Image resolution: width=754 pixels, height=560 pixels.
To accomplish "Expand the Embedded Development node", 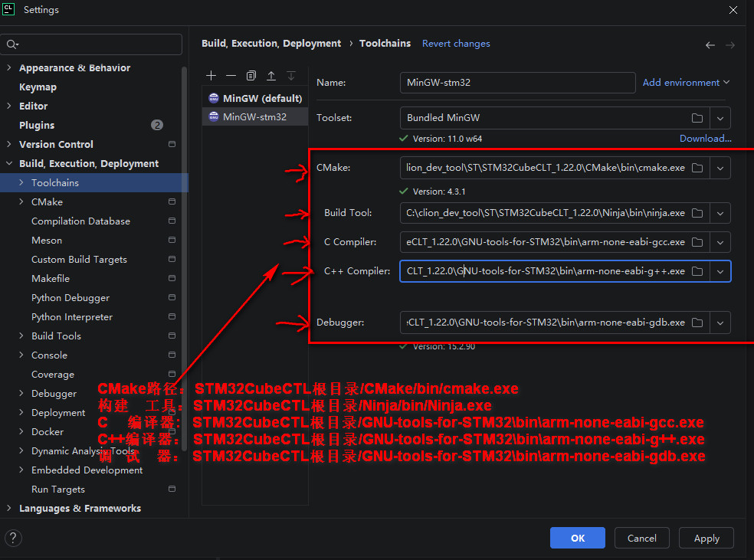I will point(21,470).
